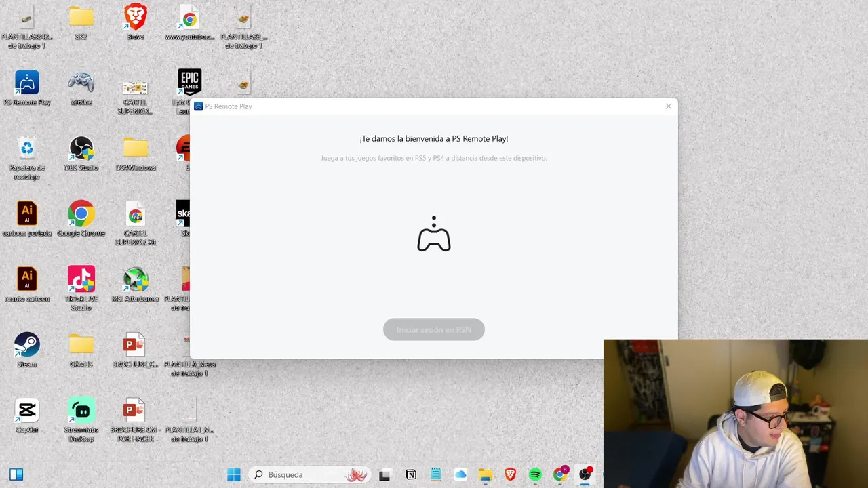This screenshot has height=488, width=868.
Task: Select the CARTEL SUPERIOR X4 PDF file
Action: tap(136, 224)
